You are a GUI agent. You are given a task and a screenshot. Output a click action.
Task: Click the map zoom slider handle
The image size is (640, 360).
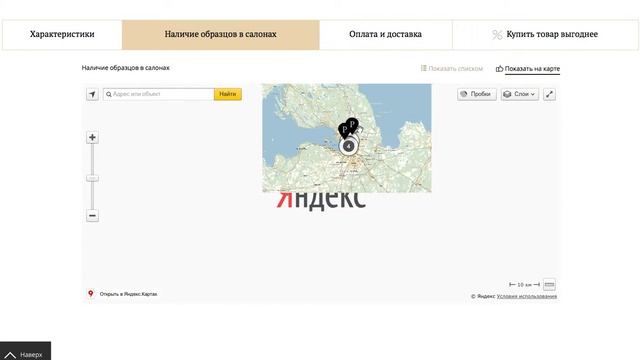(92, 178)
